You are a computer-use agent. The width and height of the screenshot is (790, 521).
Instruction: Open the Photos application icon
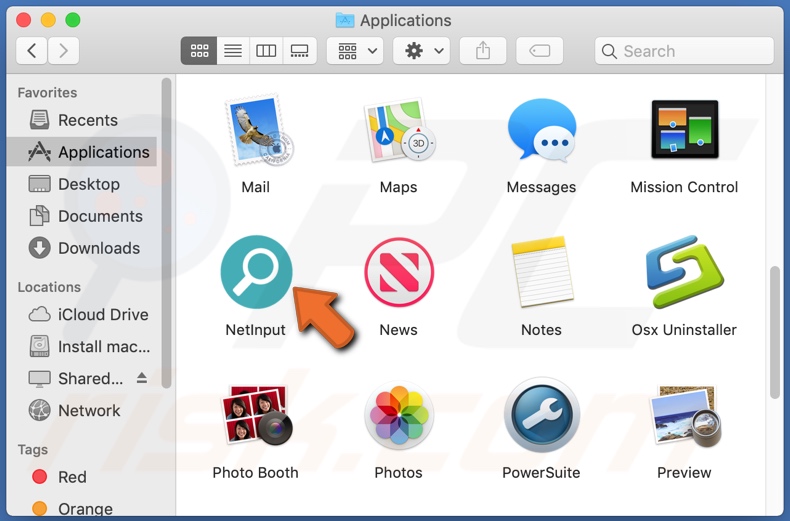click(399, 415)
